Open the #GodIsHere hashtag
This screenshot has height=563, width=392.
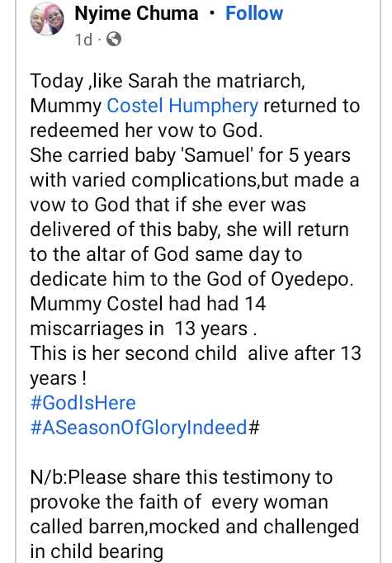[83, 403]
